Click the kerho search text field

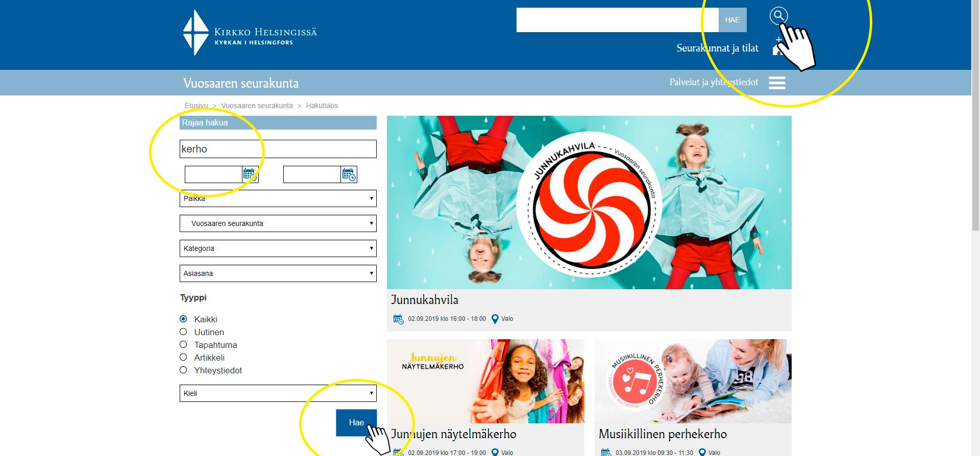coord(278,149)
